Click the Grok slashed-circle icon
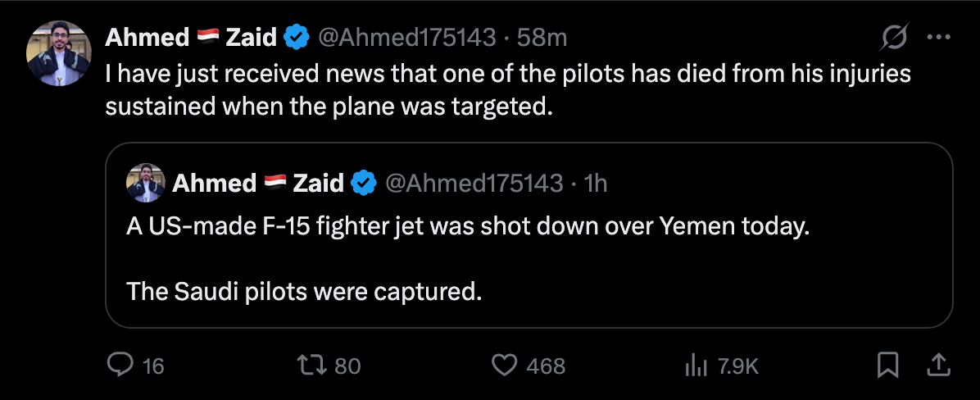This screenshot has width=980, height=400. coord(895,39)
